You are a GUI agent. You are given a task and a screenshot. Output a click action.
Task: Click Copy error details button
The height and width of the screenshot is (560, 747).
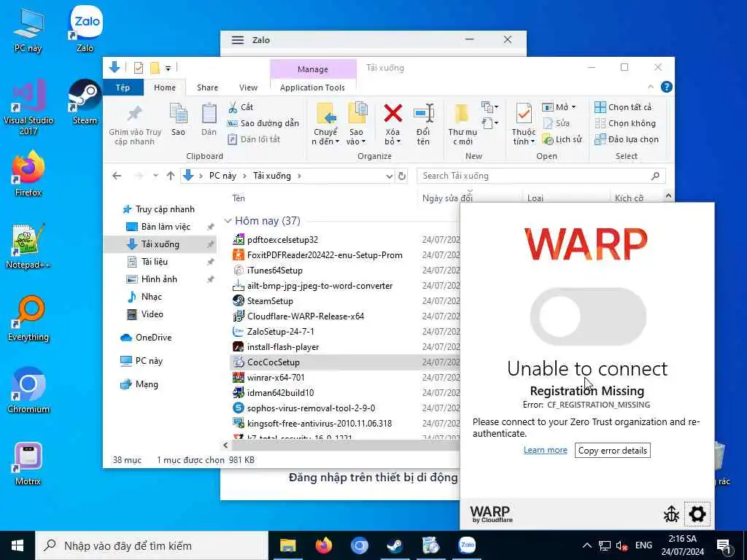pyautogui.click(x=612, y=451)
